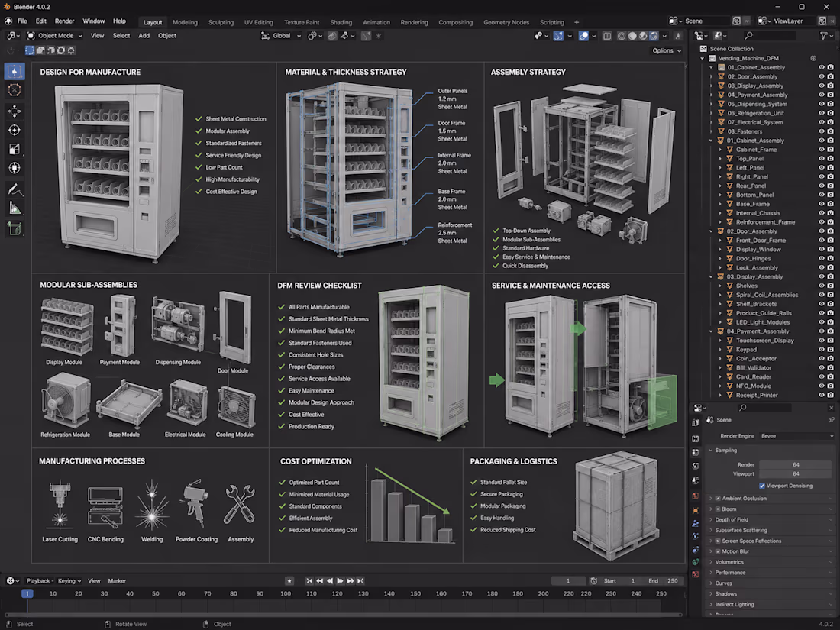Hide the Front_Door_Frame object

(821, 241)
